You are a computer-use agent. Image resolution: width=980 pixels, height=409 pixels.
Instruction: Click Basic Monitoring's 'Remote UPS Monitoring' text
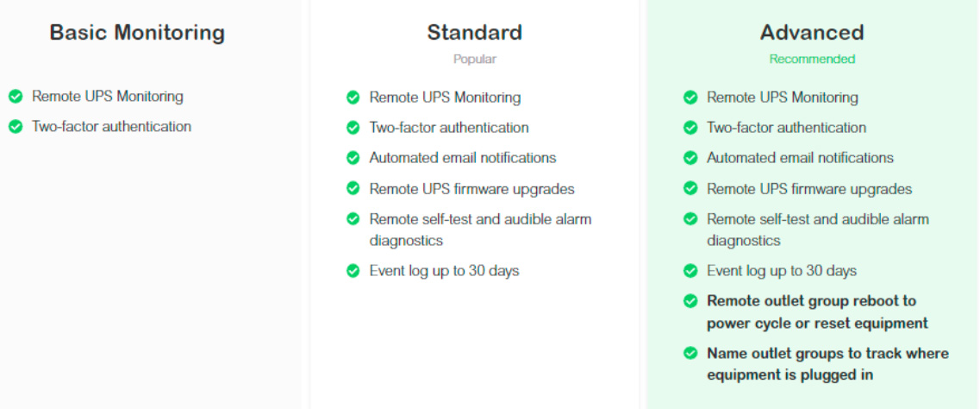pyautogui.click(x=108, y=97)
